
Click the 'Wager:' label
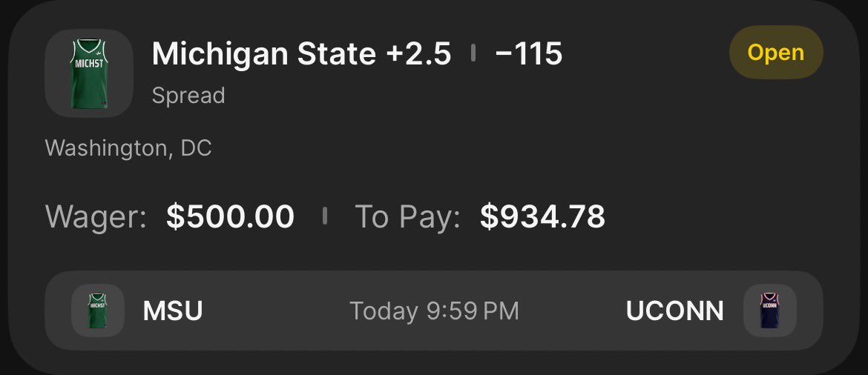96,216
